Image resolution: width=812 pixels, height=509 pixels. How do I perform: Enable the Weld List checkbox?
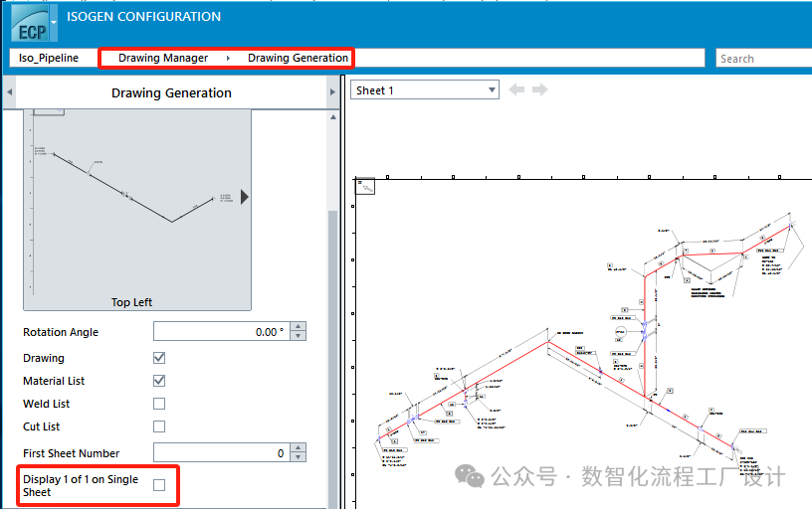159,404
